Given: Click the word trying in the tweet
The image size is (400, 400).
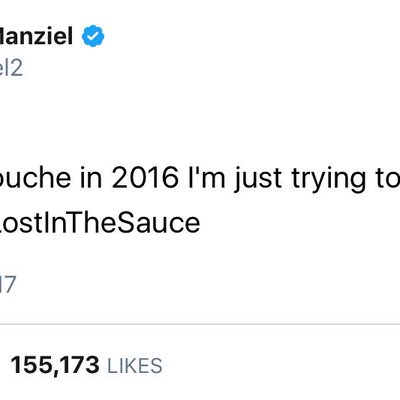Looking at the screenshot, I should 329,180.
